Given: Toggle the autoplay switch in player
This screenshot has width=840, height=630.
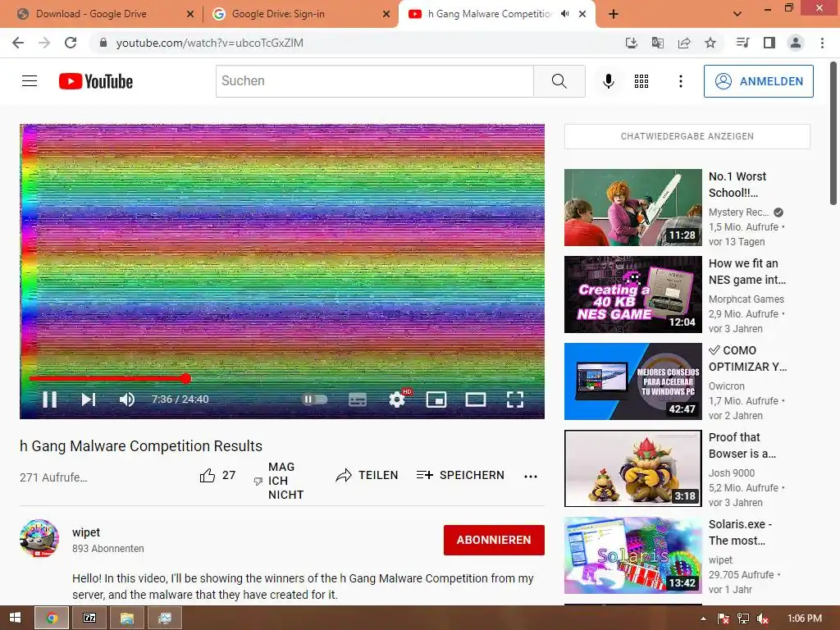Looking at the screenshot, I should (x=315, y=399).
